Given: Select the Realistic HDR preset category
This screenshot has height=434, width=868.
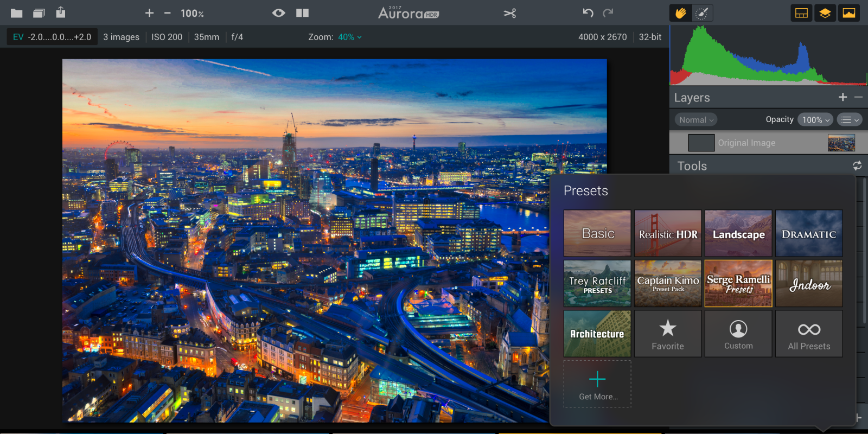Looking at the screenshot, I should (x=668, y=234).
